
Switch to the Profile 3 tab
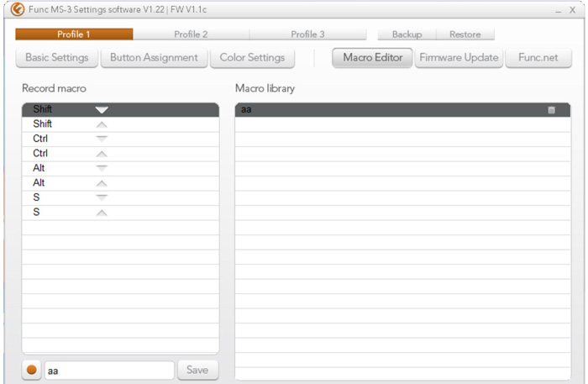pyautogui.click(x=308, y=34)
